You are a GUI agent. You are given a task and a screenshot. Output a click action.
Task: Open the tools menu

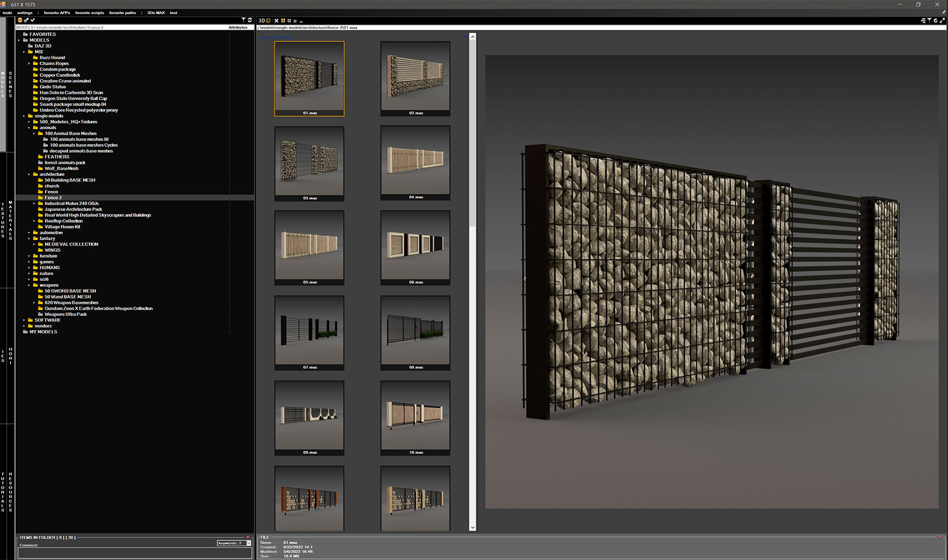[x=7, y=12]
